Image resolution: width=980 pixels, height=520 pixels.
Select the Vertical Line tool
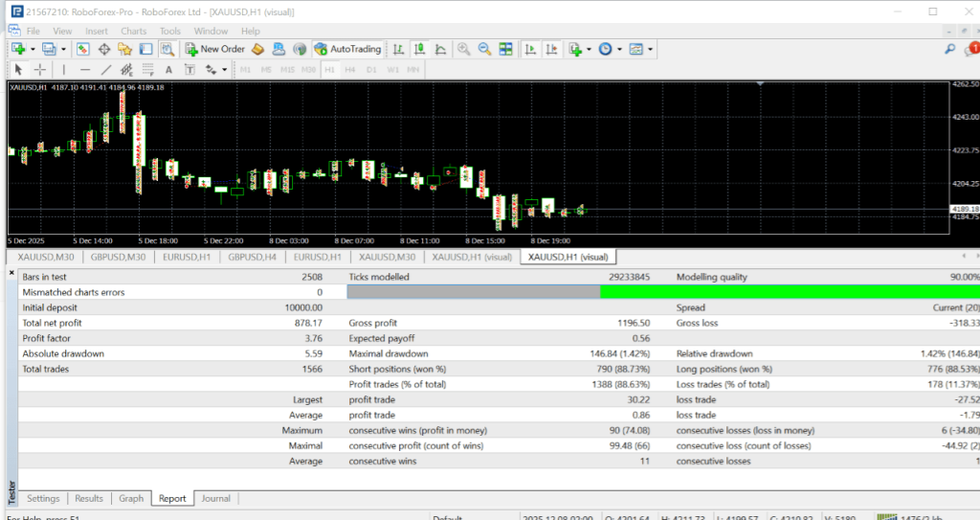(x=64, y=70)
